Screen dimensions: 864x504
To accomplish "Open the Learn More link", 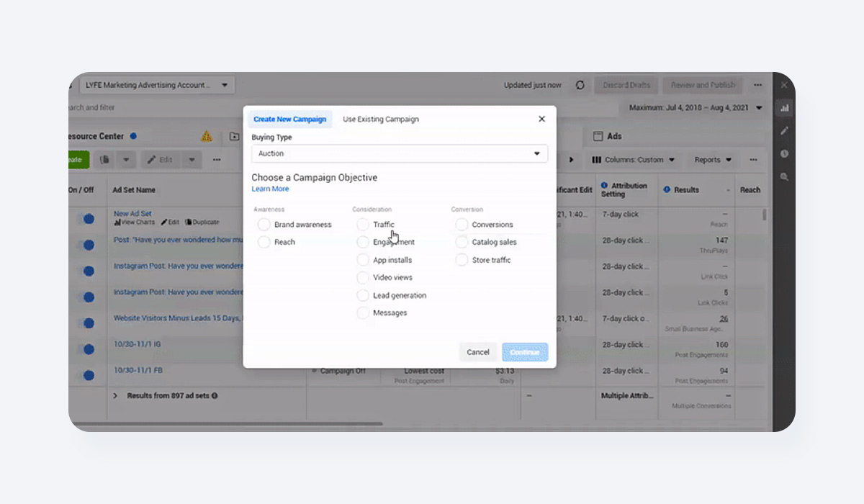I will coord(270,189).
